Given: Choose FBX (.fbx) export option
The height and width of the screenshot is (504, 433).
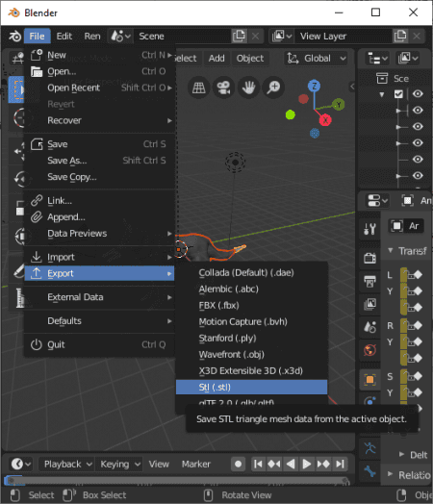Looking at the screenshot, I should [x=251, y=305].
